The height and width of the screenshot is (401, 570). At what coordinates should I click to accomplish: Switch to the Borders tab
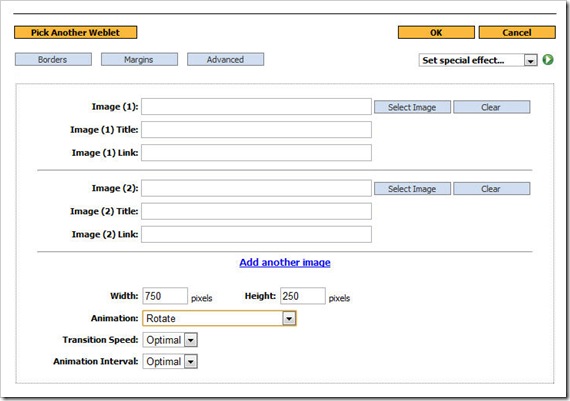(53, 59)
